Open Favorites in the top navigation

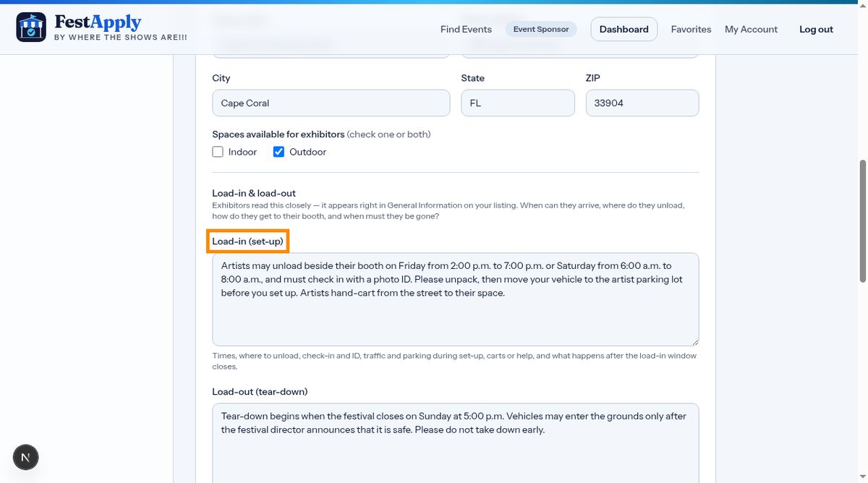click(691, 30)
